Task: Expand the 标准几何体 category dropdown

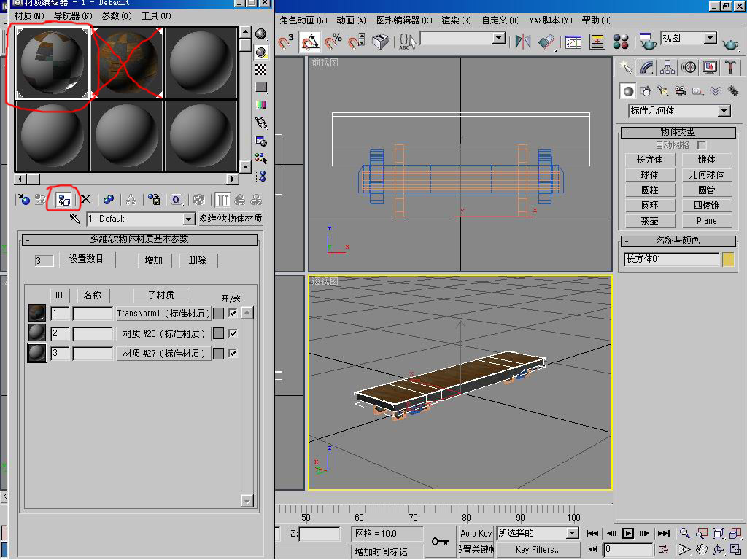Action: point(724,111)
